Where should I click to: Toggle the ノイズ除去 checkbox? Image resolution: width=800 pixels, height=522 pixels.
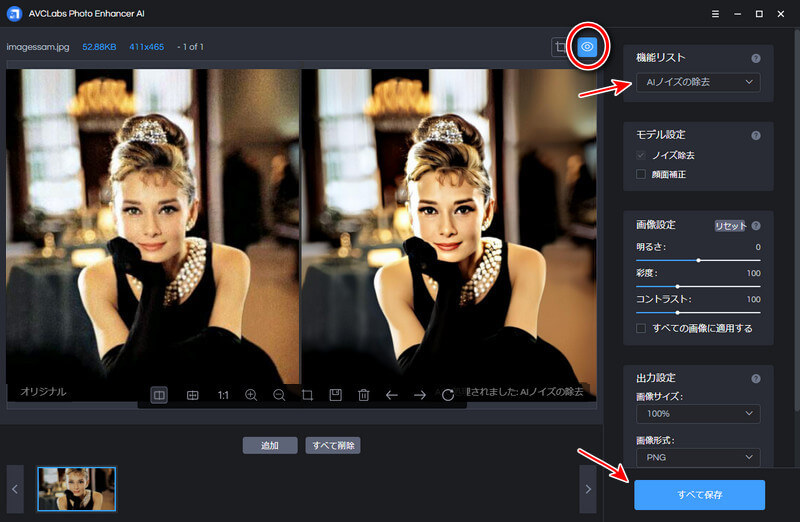point(641,155)
